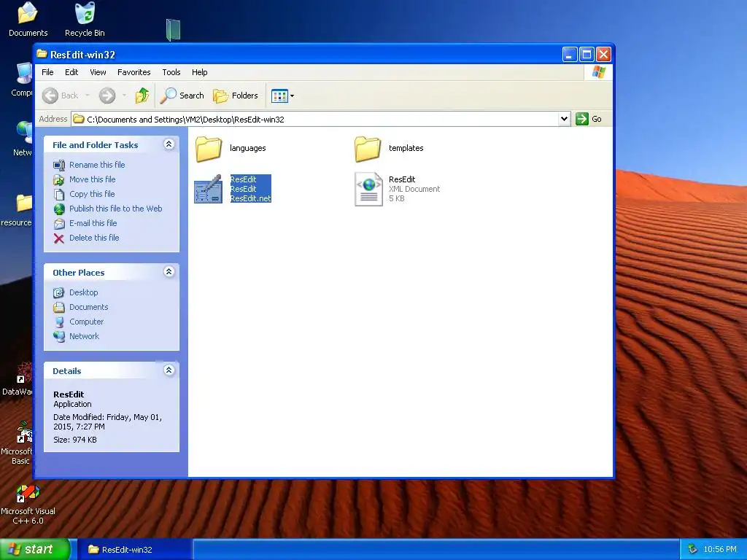Go to Desktop in Other Places
The height and width of the screenshot is (560, 747).
[83, 292]
